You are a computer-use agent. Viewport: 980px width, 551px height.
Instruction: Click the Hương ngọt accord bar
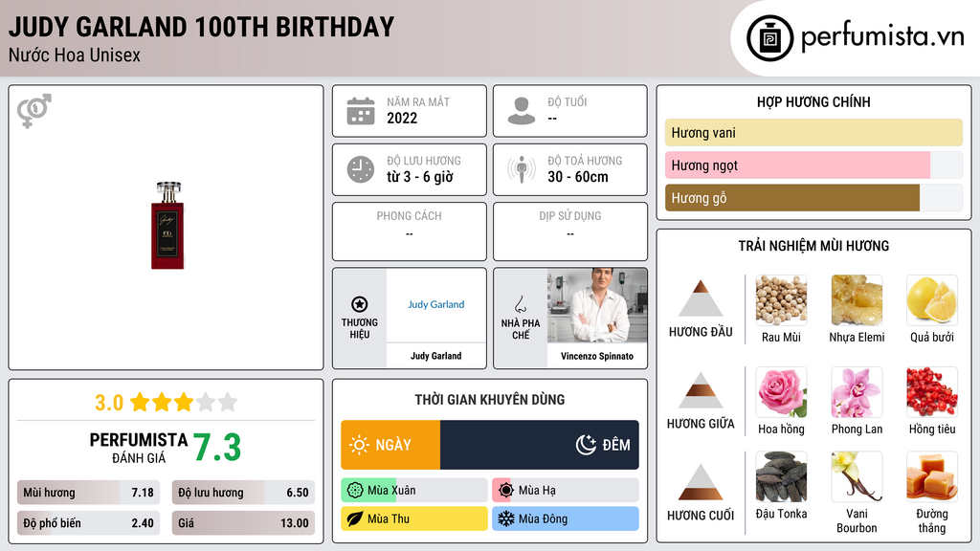pos(813,165)
